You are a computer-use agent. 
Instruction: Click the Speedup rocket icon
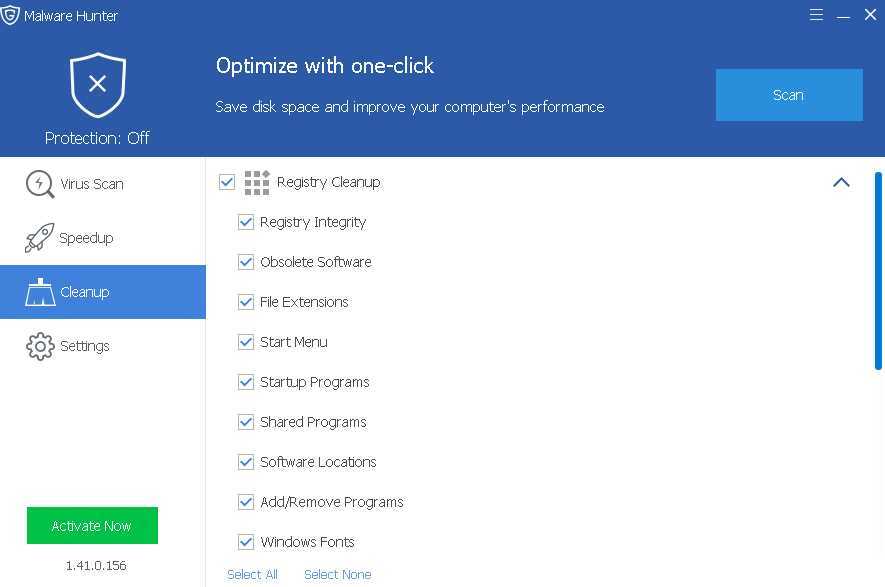pos(39,238)
